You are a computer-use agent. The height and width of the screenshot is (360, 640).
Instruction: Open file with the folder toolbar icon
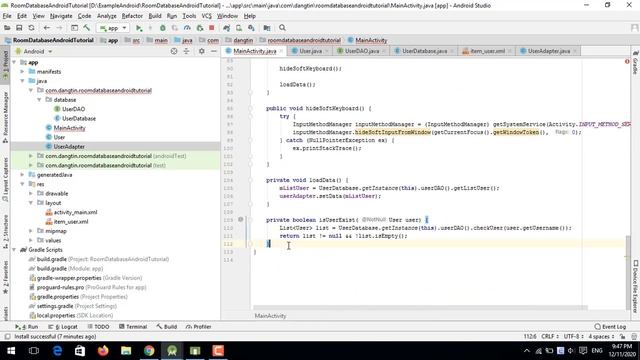pos(7,28)
